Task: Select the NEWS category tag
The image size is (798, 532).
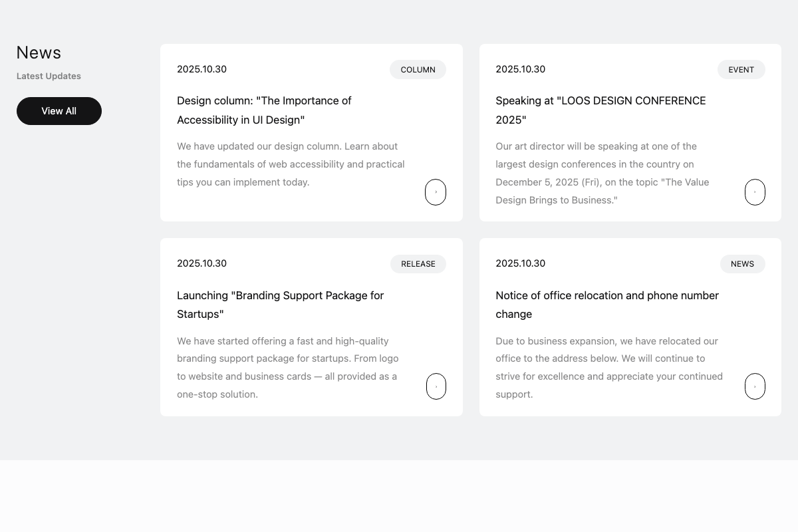Action: 742,264
